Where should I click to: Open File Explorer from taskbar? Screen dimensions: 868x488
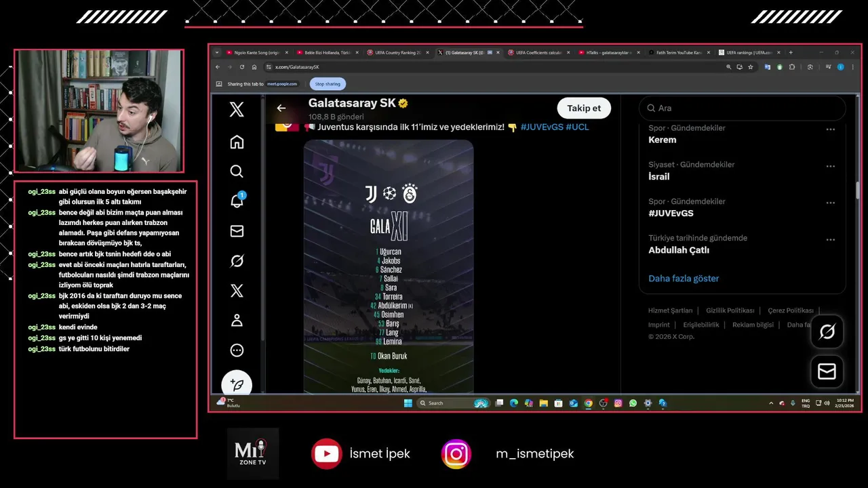click(543, 403)
